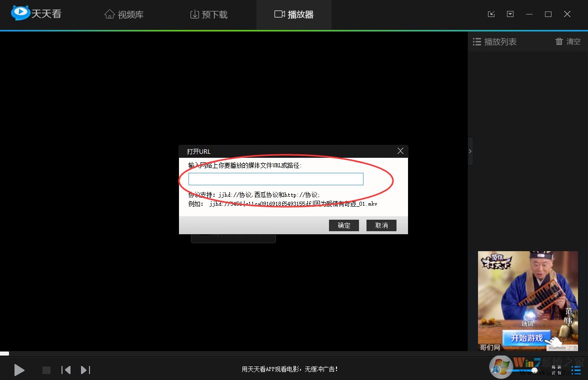Screen dimensions: 588x380
Task: Jump back using the previous track control
Action: click(66, 370)
